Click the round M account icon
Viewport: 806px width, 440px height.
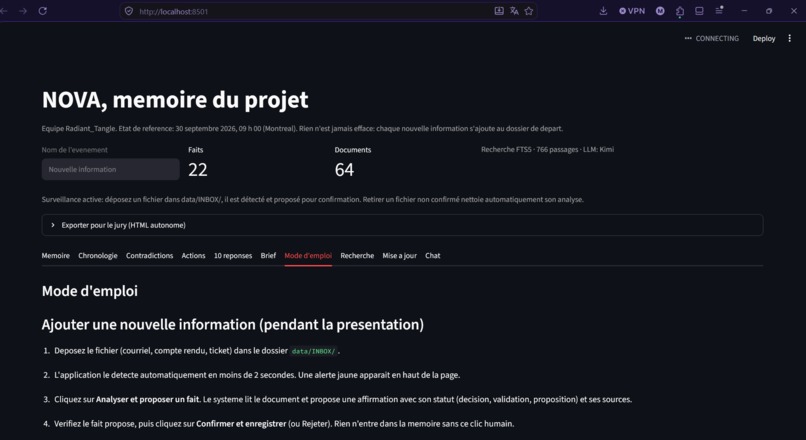point(660,11)
